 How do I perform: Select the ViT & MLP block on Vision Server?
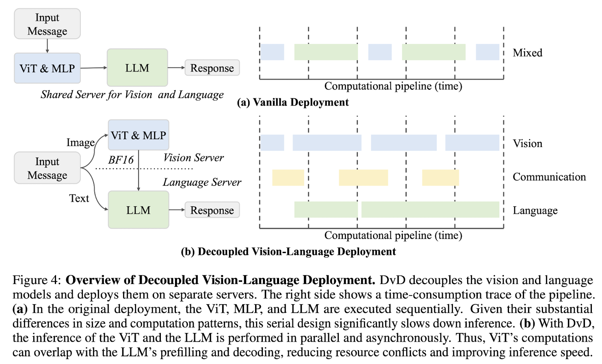[139, 135]
